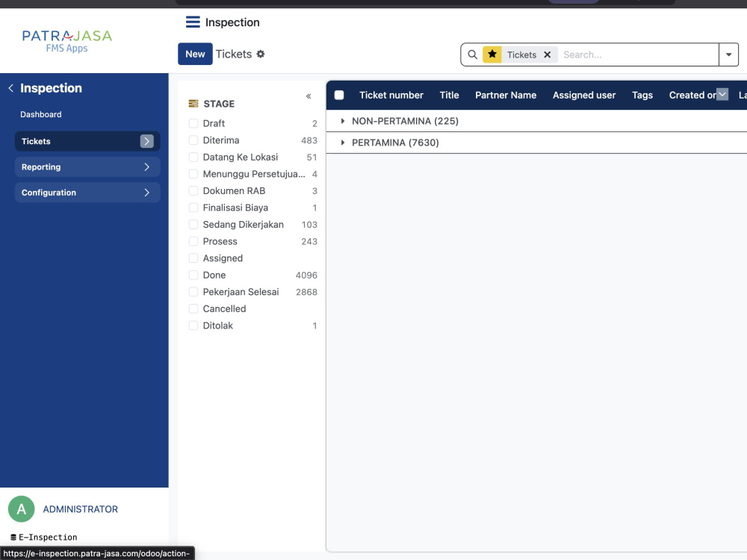
Task: Click the E-Inspection database label
Action: point(48,537)
